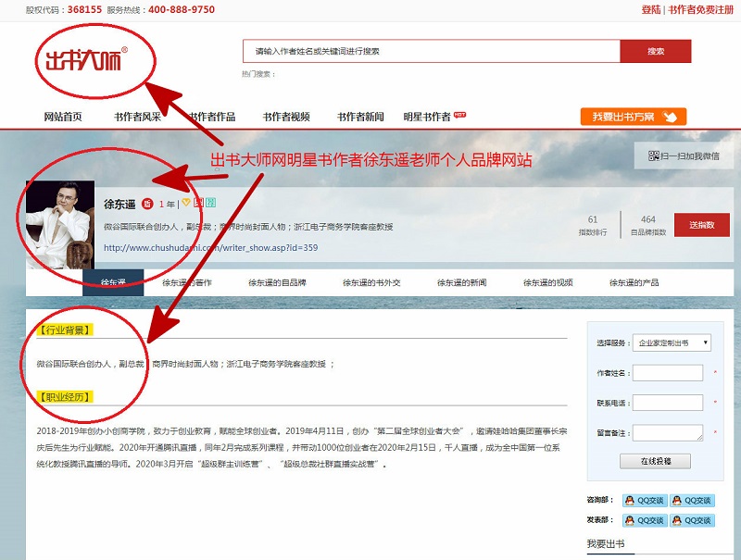This screenshot has width=741, height=560.
Task: Click the first QQ交谈 button for 咨询部
Action: (645, 500)
